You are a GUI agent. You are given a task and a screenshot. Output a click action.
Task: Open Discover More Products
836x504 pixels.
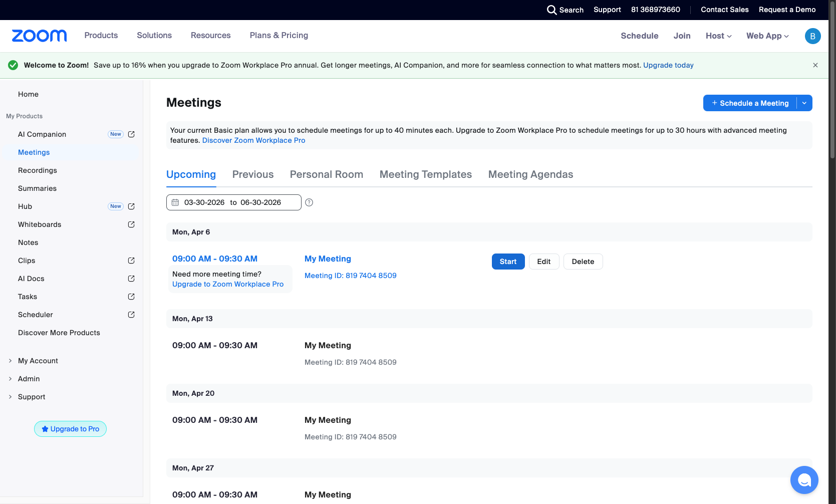[x=59, y=333]
